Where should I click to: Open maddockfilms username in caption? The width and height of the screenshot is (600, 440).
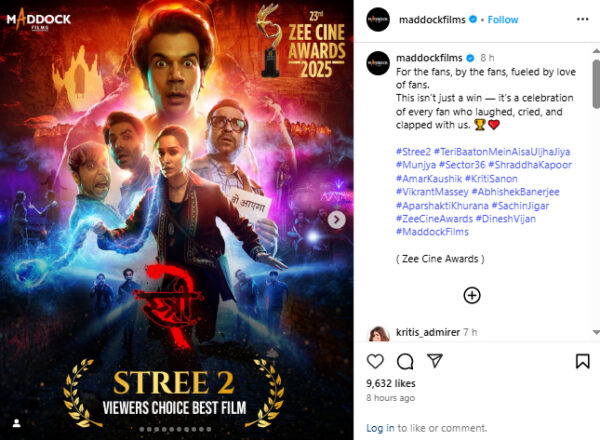429,58
